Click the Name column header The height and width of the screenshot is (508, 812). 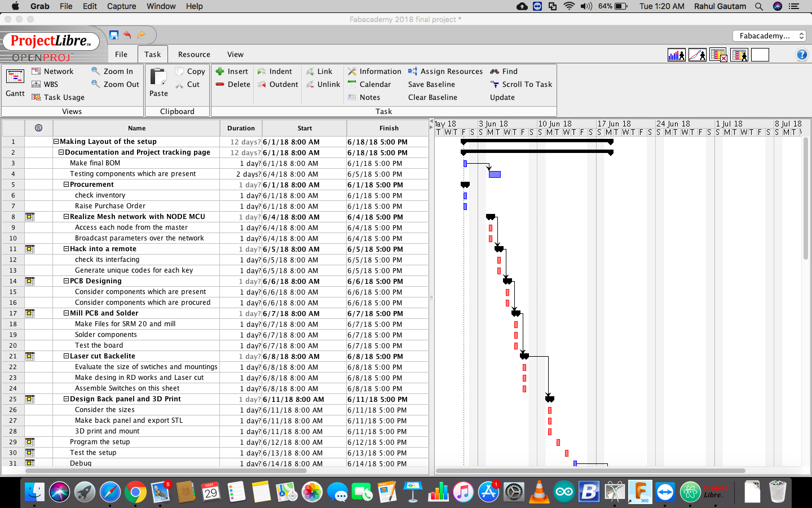point(136,128)
